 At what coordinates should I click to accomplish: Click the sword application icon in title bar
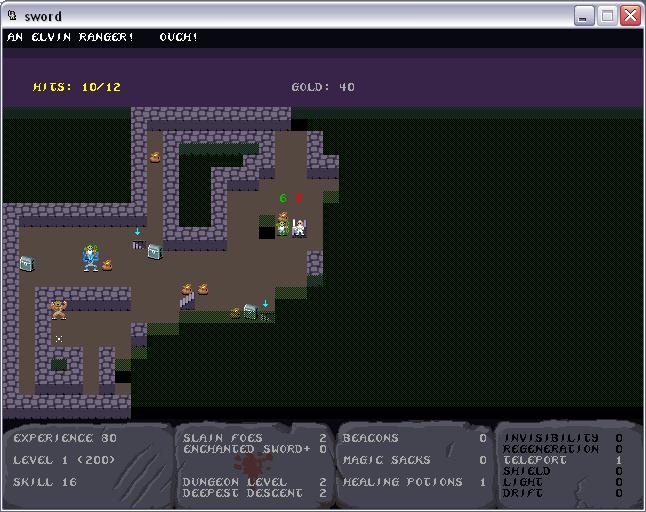tap(12, 16)
